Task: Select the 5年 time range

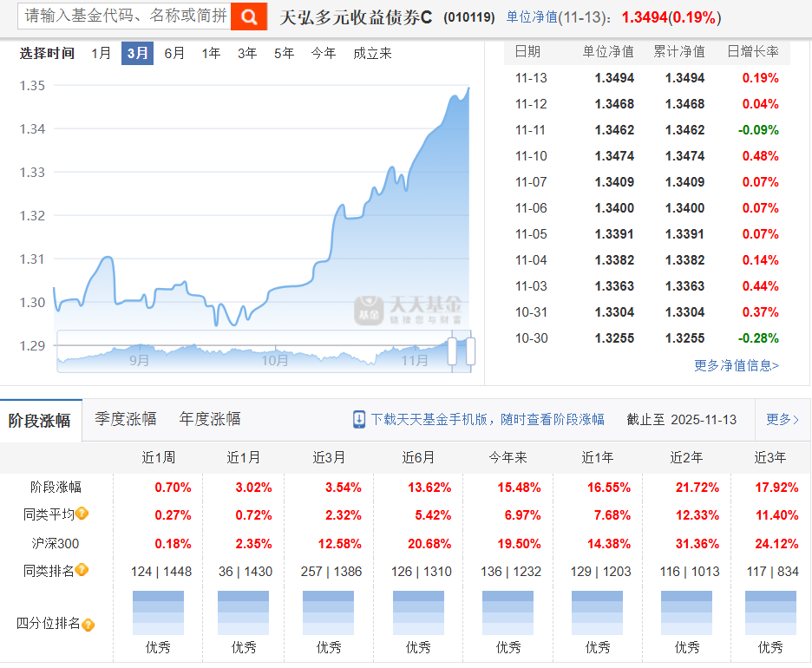Action: coord(285,53)
